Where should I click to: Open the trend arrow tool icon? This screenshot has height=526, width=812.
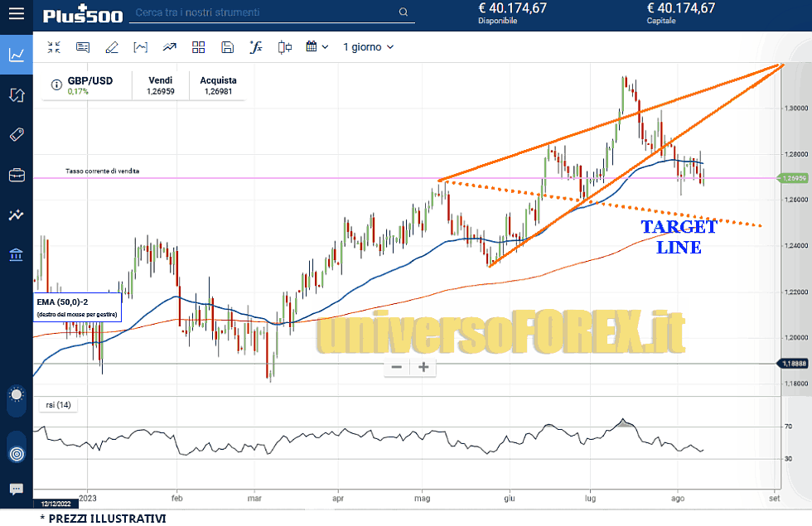(170, 47)
